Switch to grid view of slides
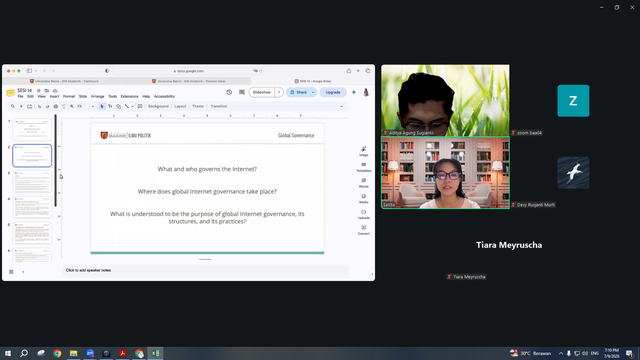 (11, 271)
